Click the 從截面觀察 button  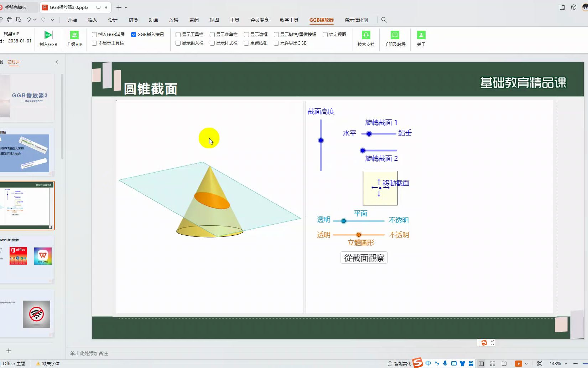(364, 258)
